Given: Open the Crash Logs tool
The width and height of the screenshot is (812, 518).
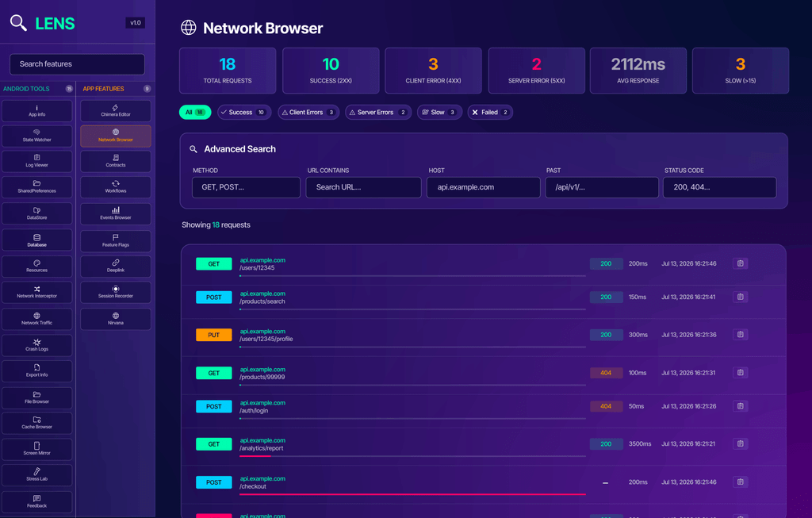Looking at the screenshot, I should (x=36, y=346).
